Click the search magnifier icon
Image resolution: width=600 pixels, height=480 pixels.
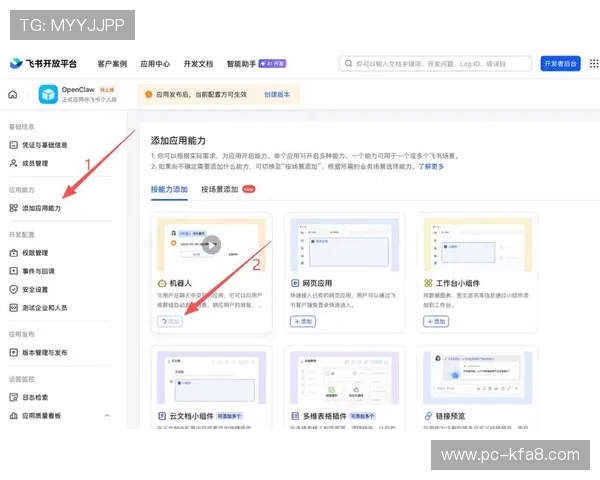[x=348, y=64]
